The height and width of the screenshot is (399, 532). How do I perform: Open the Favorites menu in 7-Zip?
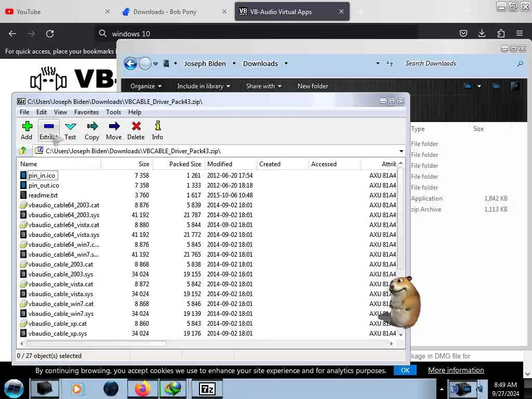pos(87,112)
